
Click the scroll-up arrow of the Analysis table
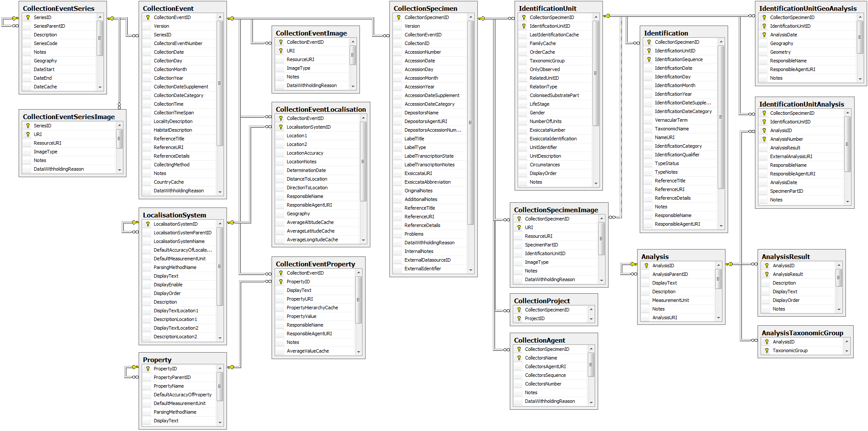(x=719, y=265)
